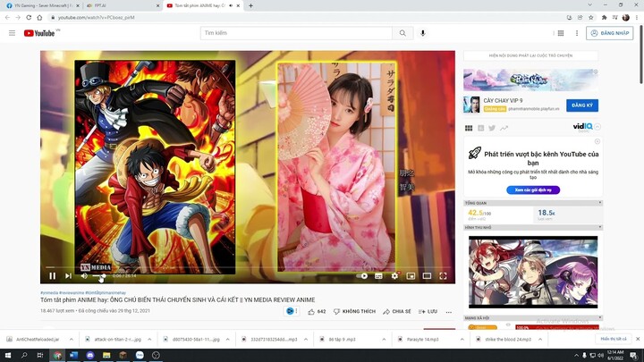
Task: Open the strike the blood 24.mp3 download options arrow
Action: tap(540, 340)
